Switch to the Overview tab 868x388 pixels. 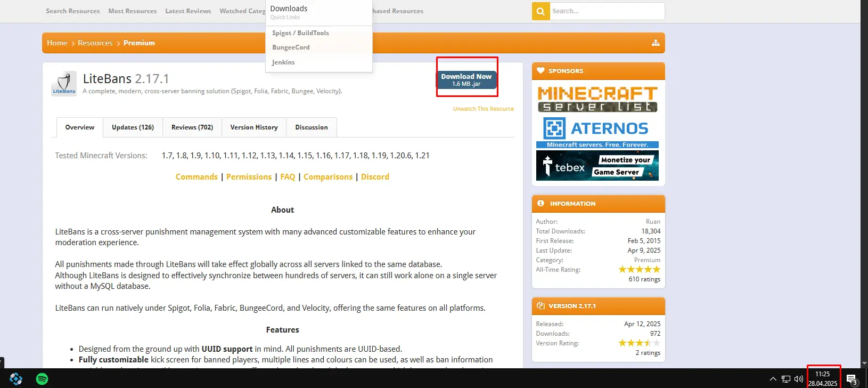80,127
